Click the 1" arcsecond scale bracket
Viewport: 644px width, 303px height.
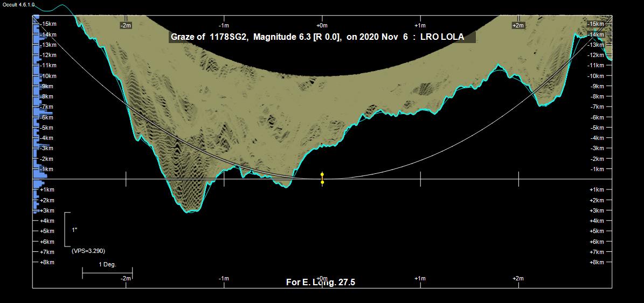66,230
